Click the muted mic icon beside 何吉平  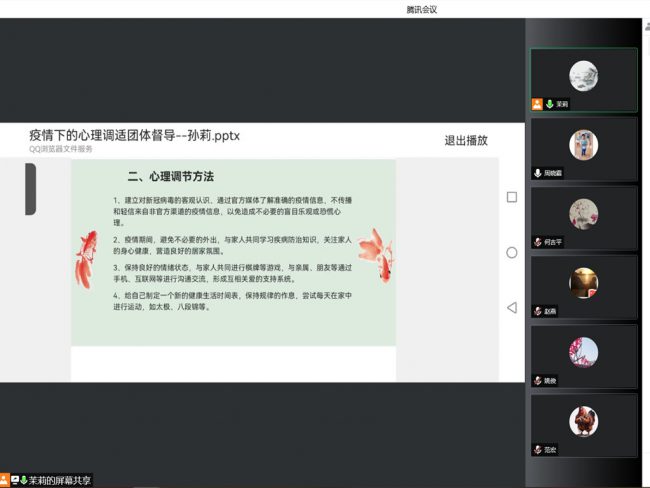[x=538, y=242]
